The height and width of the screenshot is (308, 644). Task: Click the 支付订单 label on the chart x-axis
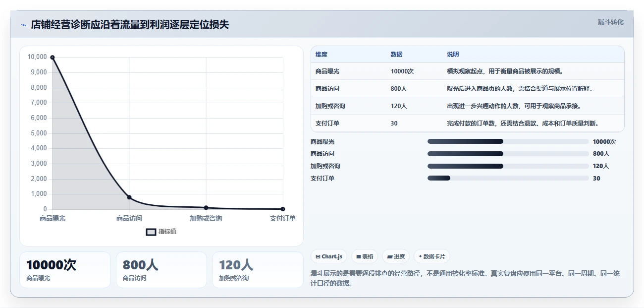[x=283, y=218]
